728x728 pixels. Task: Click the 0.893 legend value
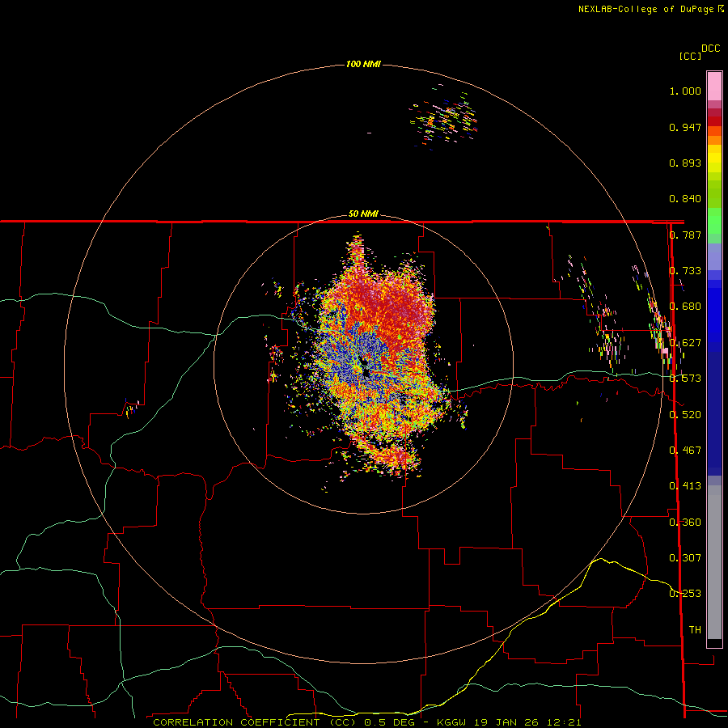[685, 163]
